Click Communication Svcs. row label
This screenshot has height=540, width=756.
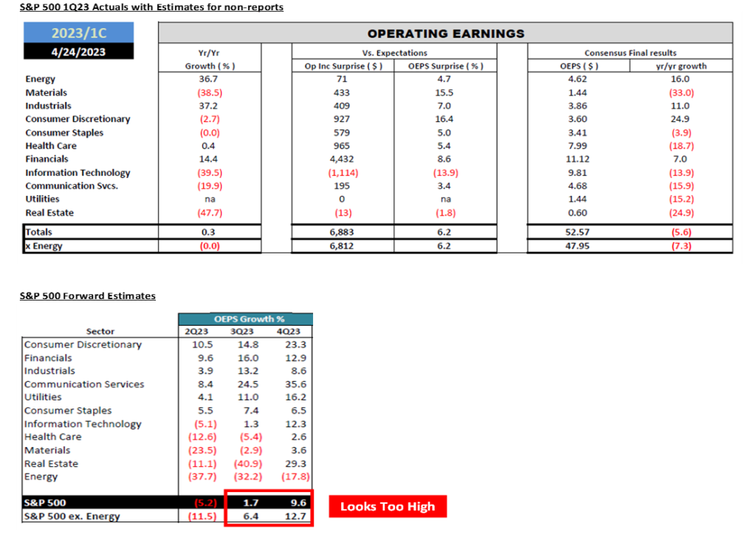coord(72,186)
